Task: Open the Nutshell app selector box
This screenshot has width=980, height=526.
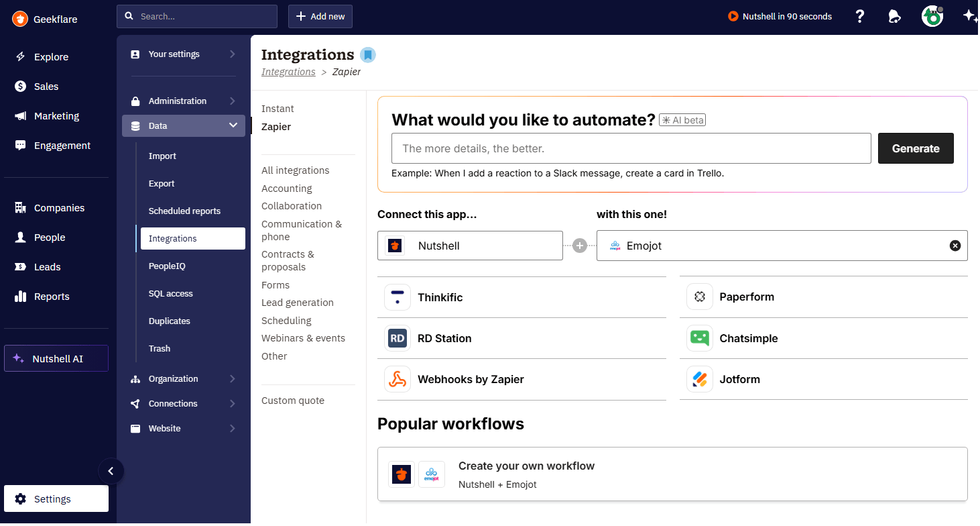Action: pos(470,246)
